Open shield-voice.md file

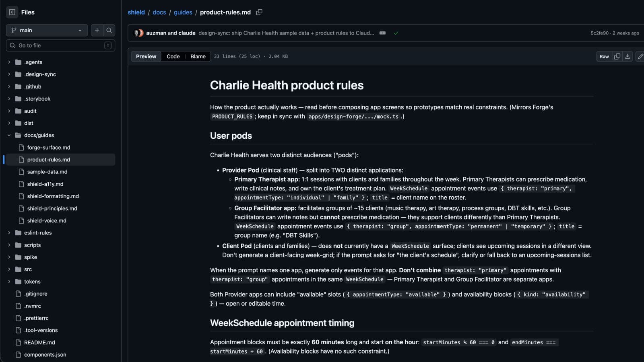[47, 220]
